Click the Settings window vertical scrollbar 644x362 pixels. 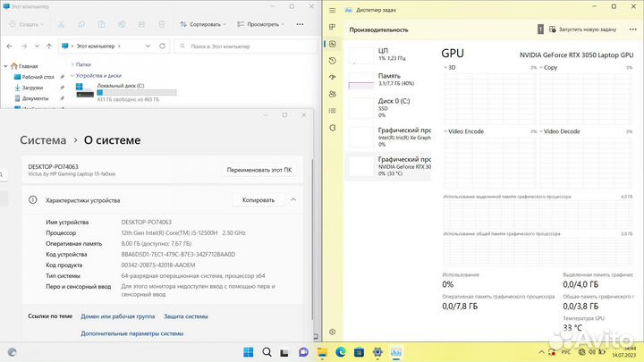(x=312, y=238)
